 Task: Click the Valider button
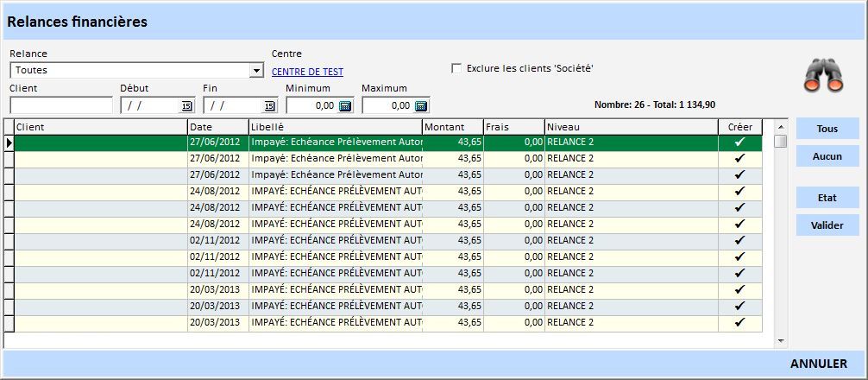[x=827, y=225]
